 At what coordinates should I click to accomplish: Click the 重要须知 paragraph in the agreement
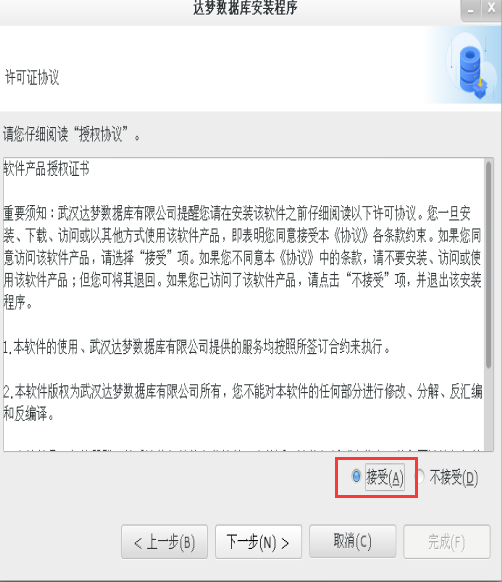point(242,258)
